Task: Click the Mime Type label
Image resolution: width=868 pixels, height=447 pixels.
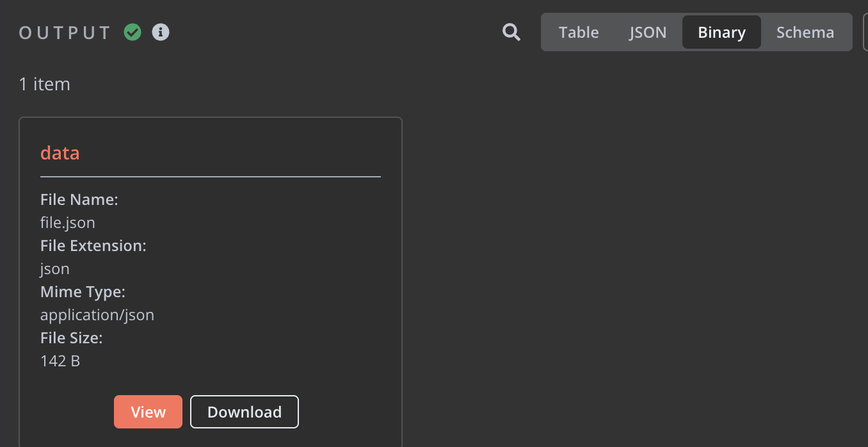Action: (83, 292)
